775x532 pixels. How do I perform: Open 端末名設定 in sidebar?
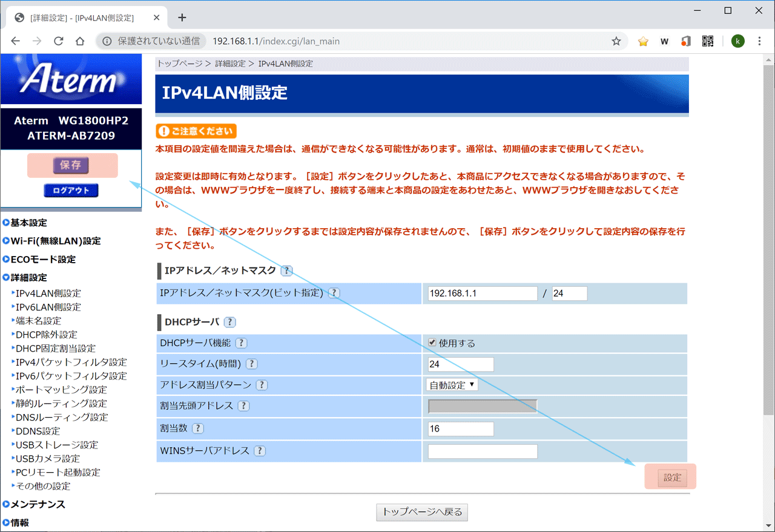(38, 321)
